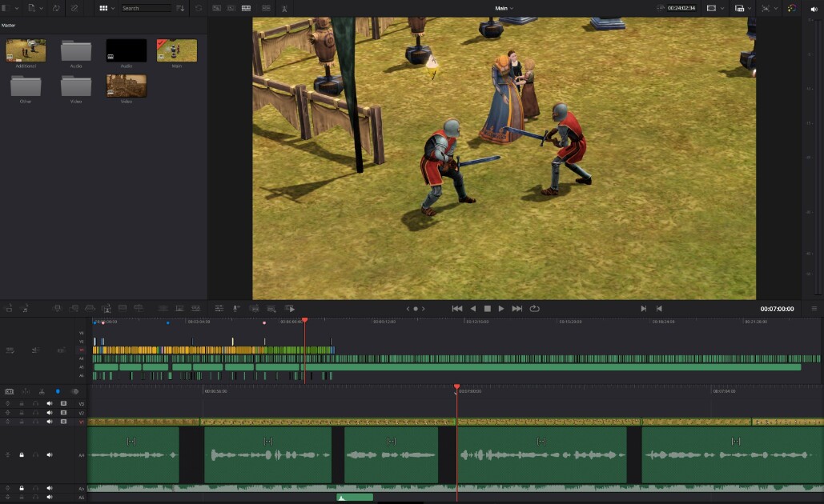Screen dimensions: 824x504
Task: Toggle video enable icon on track V1
Action: coord(63,422)
